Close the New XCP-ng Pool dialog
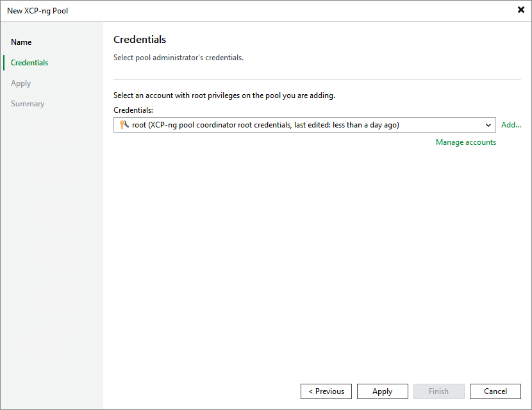 point(521,10)
